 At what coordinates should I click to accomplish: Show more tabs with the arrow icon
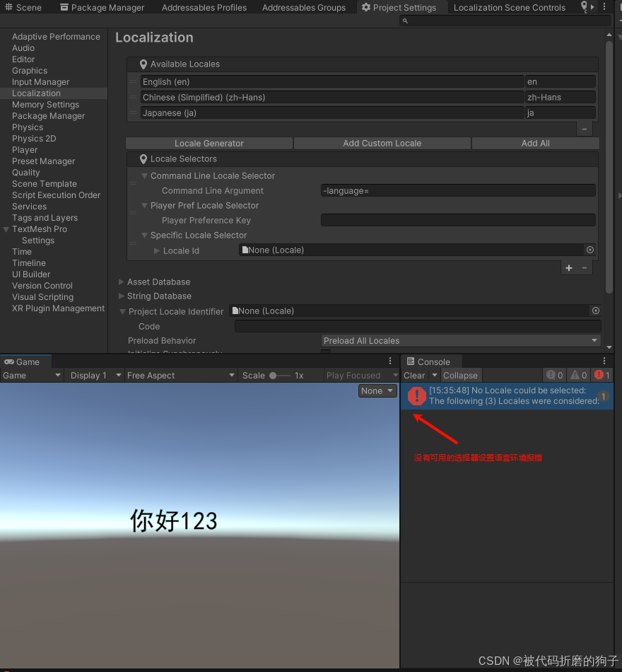[x=592, y=7]
